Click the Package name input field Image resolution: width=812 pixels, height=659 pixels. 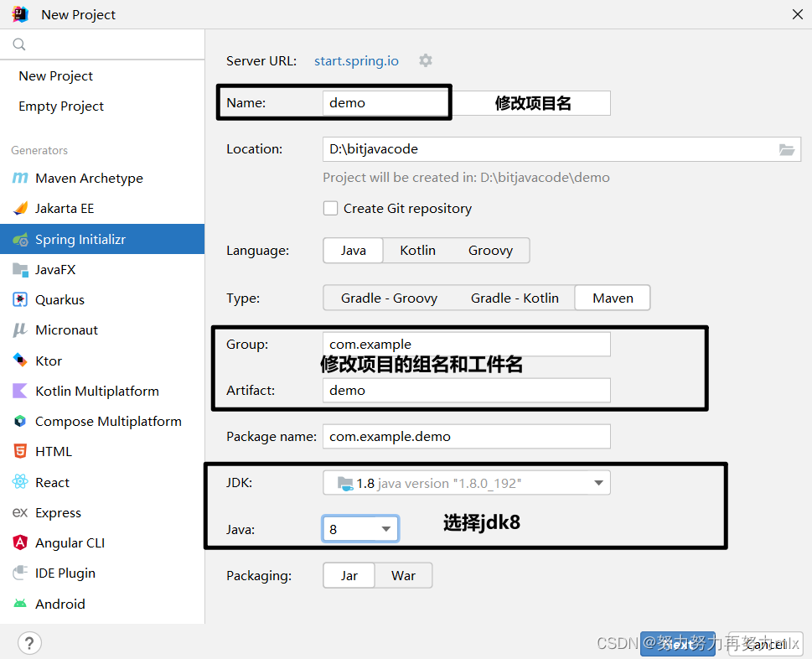[x=467, y=436]
